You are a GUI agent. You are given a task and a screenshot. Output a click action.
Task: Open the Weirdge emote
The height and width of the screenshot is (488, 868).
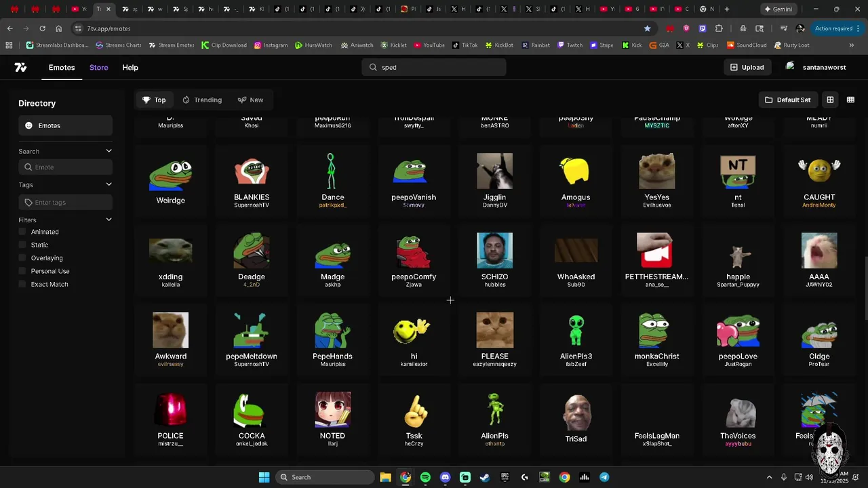point(170,182)
